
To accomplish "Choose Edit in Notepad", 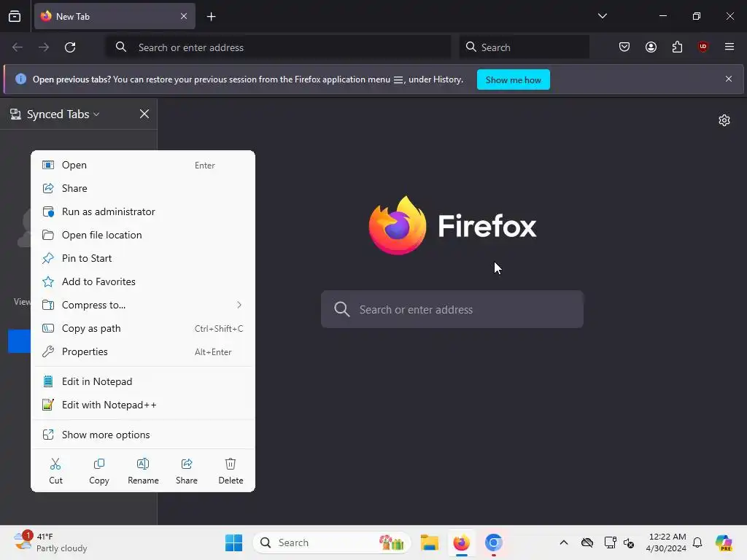I will coord(143,382).
